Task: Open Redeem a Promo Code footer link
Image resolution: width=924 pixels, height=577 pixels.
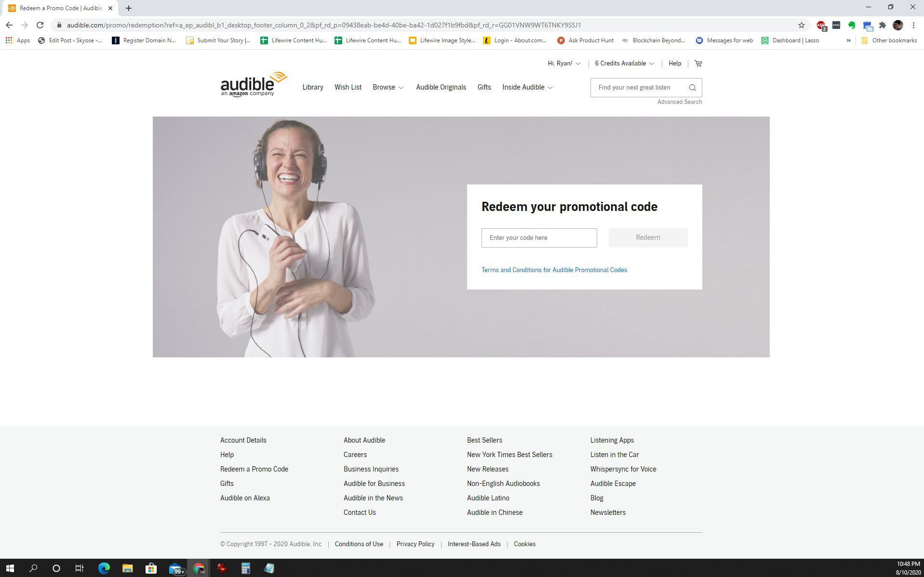Action: [254, 469]
